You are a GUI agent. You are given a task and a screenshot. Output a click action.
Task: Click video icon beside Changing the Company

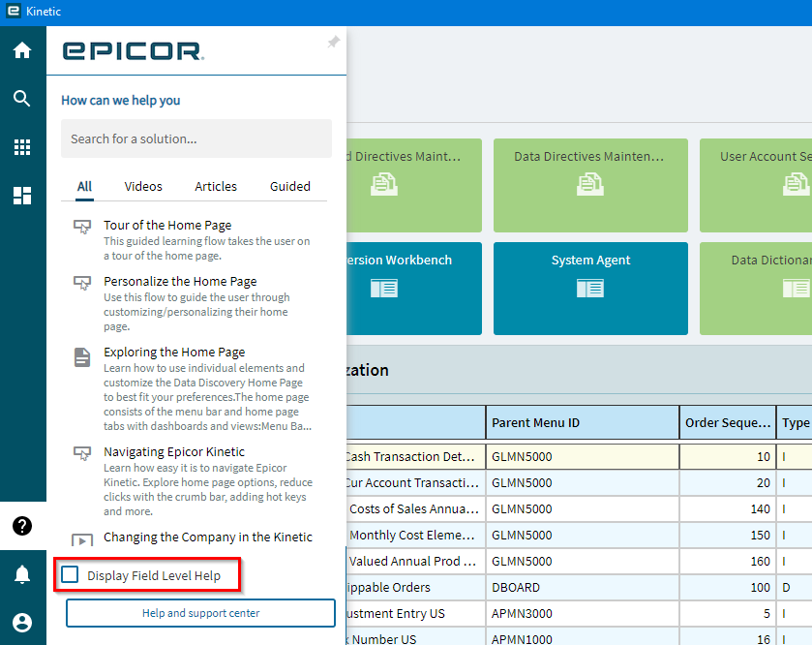click(82, 539)
